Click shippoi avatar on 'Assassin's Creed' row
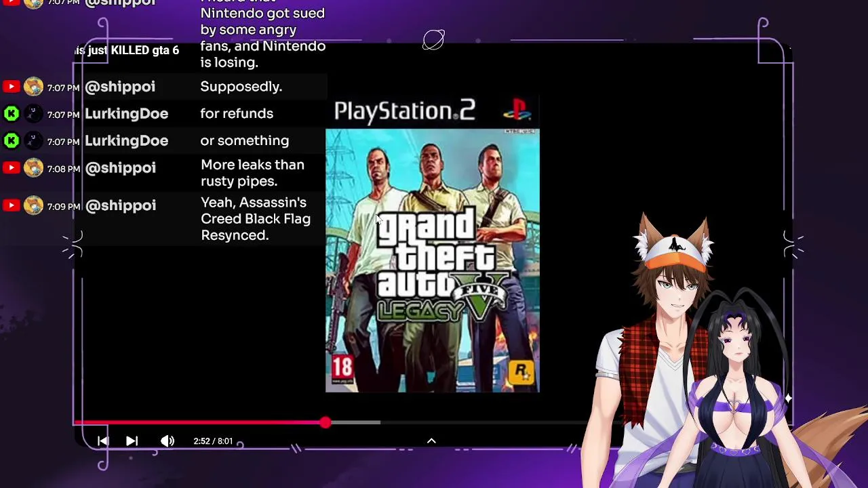Viewport: 868px width, 488px height. [33, 205]
